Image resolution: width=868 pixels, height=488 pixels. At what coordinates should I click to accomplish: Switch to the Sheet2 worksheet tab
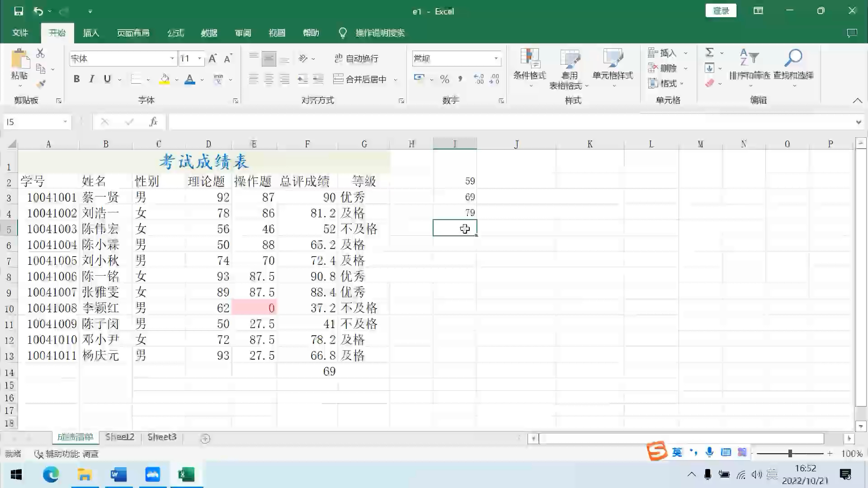[x=120, y=437]
